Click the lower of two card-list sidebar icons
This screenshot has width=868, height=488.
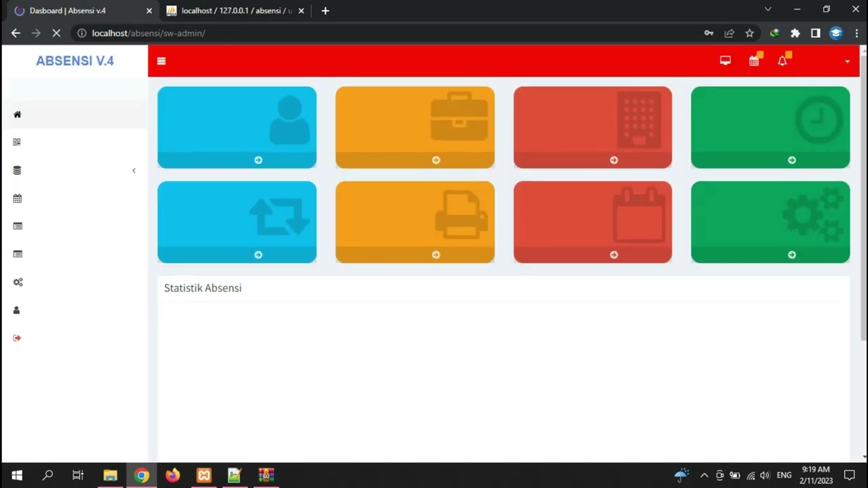18,254
